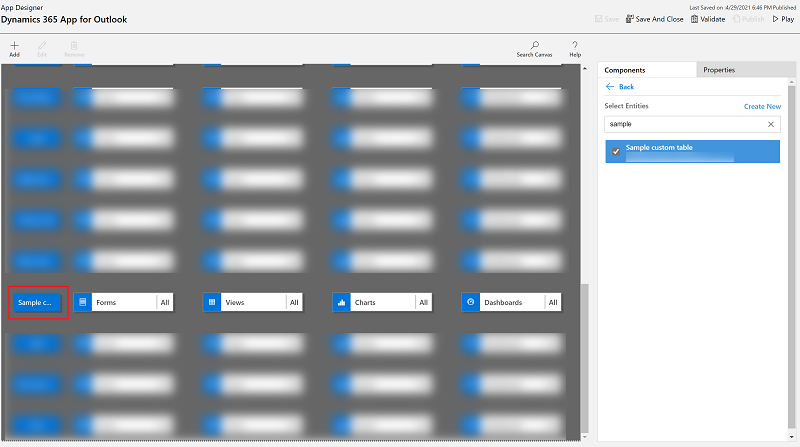Click canvas scrollbar up arrow

point(585,68)
